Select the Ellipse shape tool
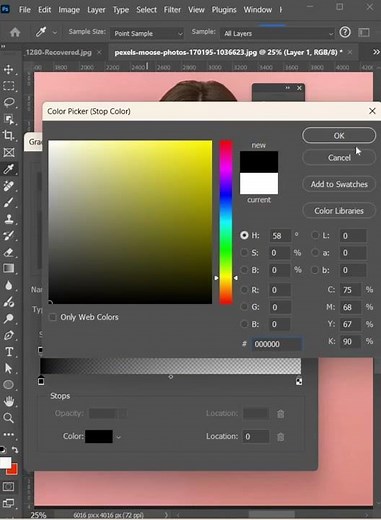Viewport: 381px width, 520px height. click(9, 385)
